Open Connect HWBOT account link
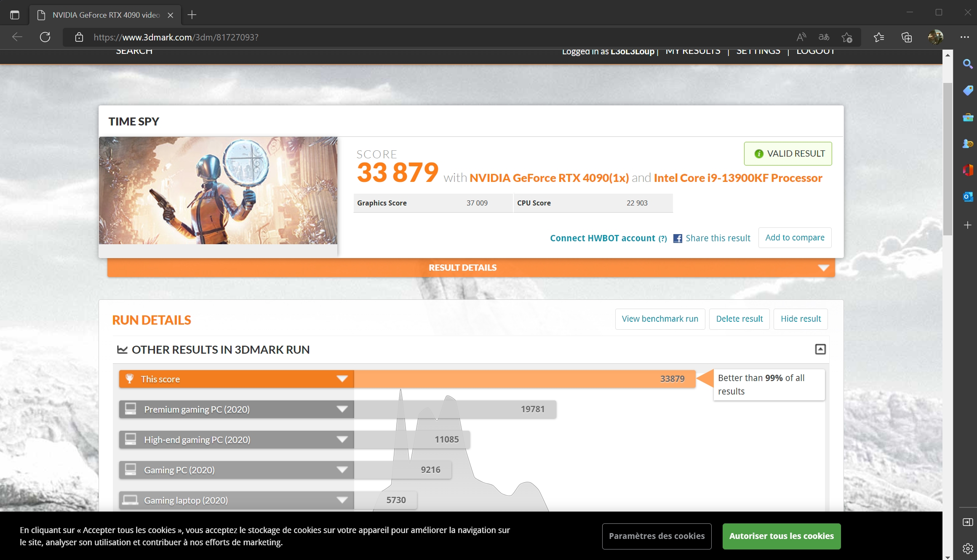The image size is (977, 560). tap(603, 238)
